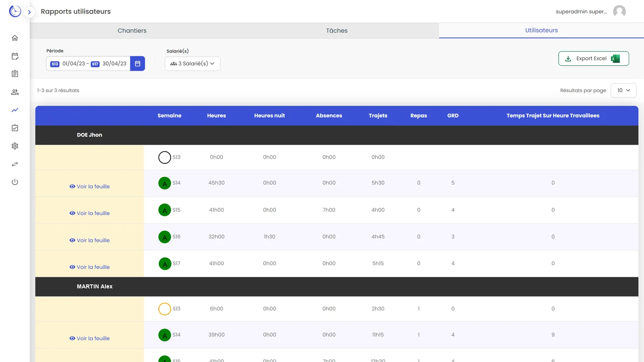The width and height of the screenshot is (644, 362).
Task: Click the Heures nuit column header
Action: (x=270, y=115)
